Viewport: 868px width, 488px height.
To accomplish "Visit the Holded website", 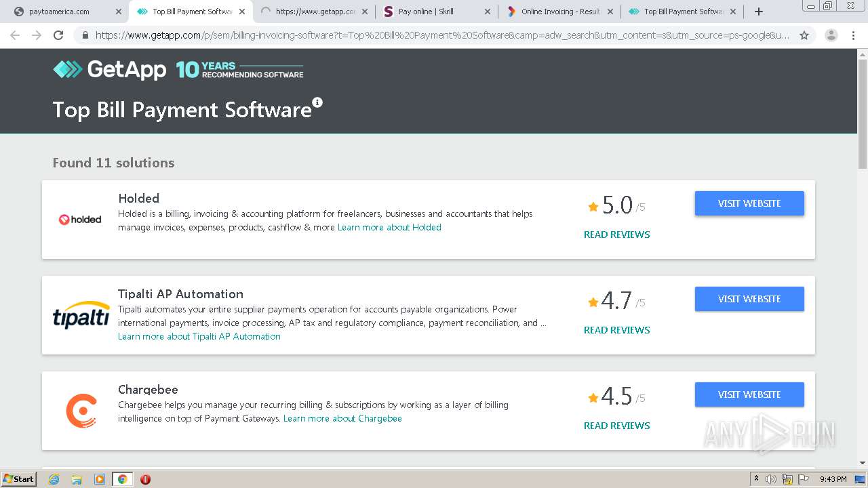I will (x=749, y=203).
